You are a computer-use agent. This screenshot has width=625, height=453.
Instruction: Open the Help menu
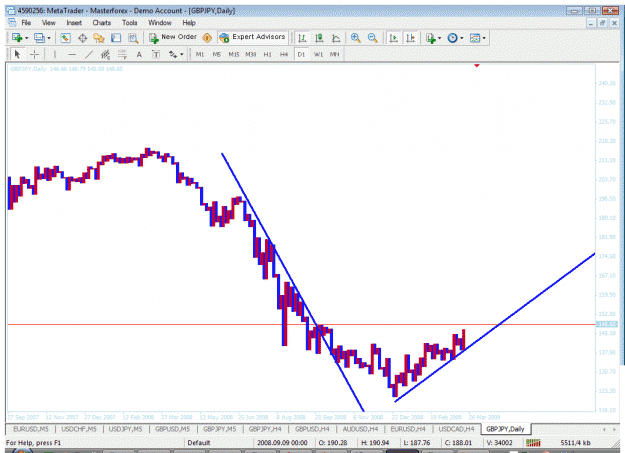(189, 23)
